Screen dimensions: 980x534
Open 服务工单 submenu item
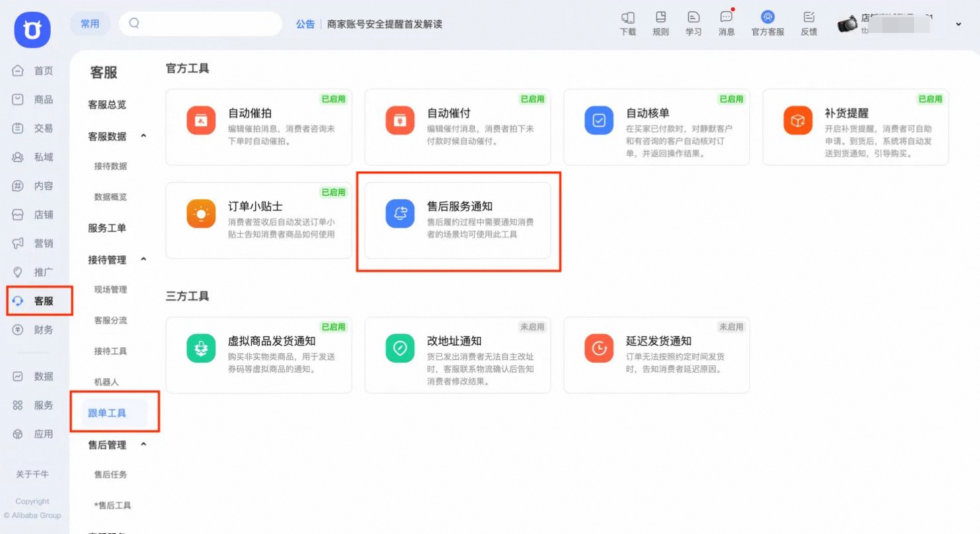[x=107, y=228]
